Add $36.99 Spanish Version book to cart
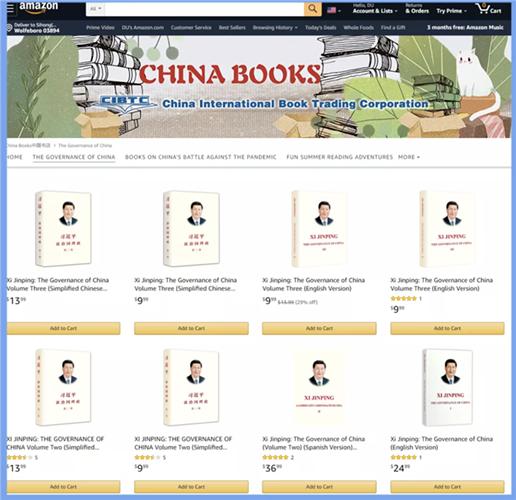Screen dimensions: 516x500 319,487
